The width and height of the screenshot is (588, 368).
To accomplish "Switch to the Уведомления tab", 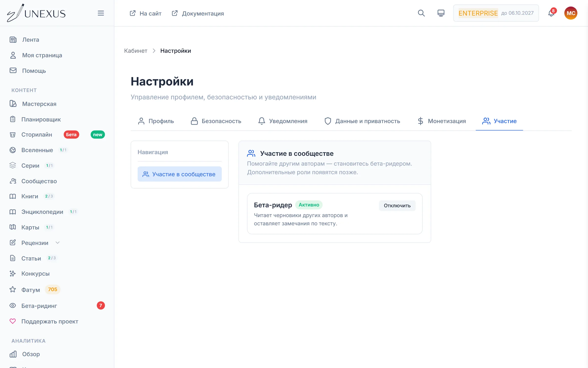I will click(283, 121).
